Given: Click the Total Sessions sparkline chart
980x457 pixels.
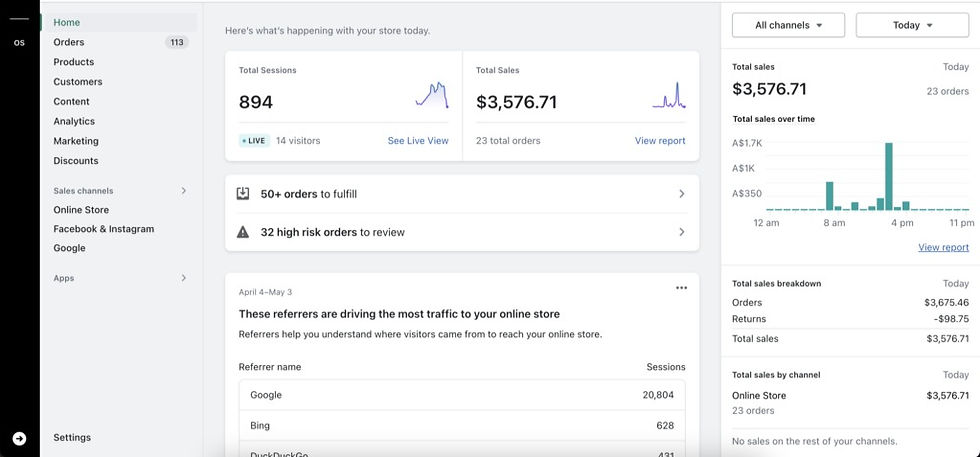Looking at the screenshot, I should pyautogui.click(x=432, y=95).
